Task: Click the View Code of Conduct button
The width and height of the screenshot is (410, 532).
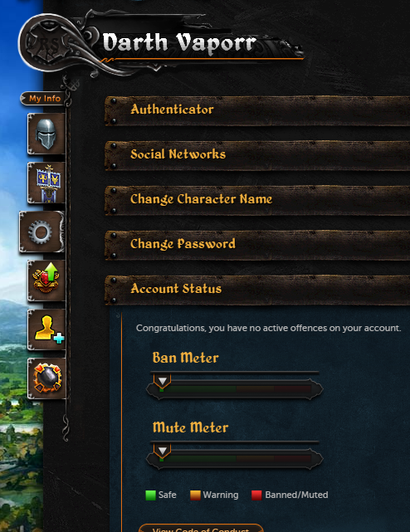Action: point(201,529)
